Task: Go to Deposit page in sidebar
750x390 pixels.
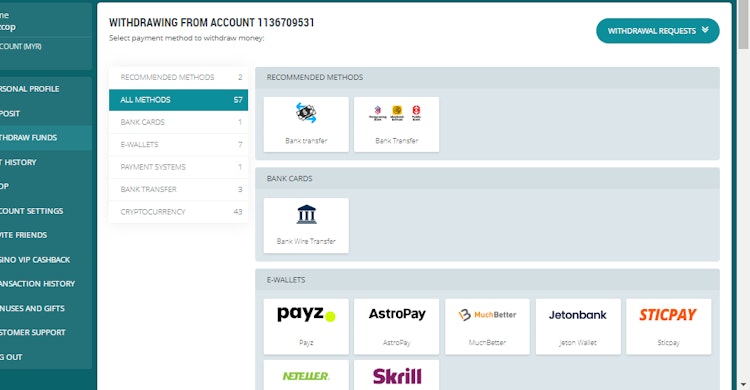Action: tap(46, 113)
